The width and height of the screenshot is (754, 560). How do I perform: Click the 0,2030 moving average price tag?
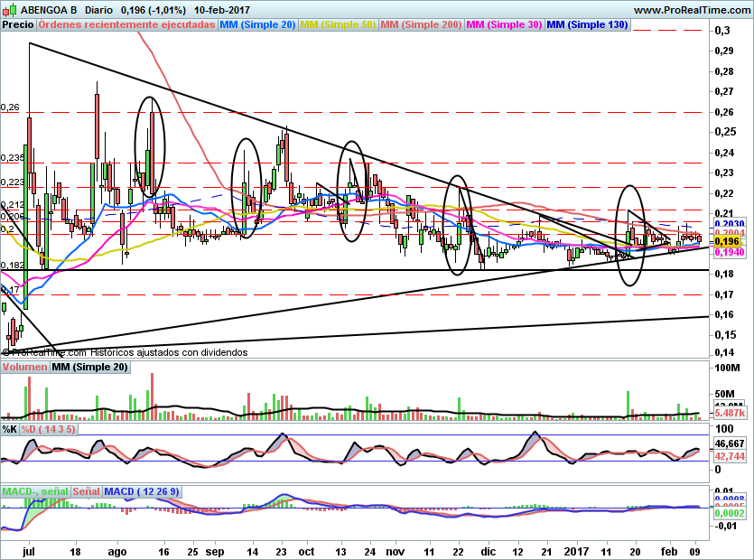[x=729, y=224]
